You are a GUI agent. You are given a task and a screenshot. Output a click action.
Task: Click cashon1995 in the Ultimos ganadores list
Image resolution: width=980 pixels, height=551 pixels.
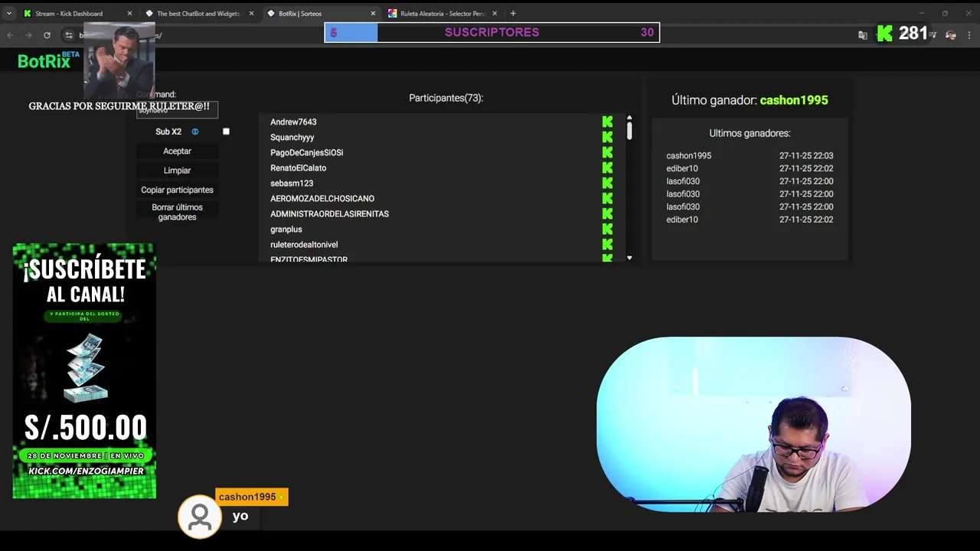click(688, 155)
